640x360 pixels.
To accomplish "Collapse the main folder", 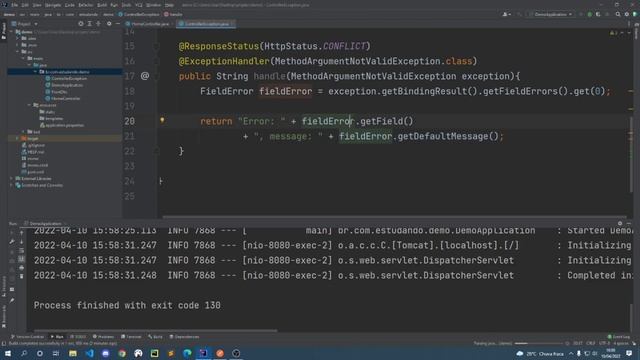I will [23, 58].
